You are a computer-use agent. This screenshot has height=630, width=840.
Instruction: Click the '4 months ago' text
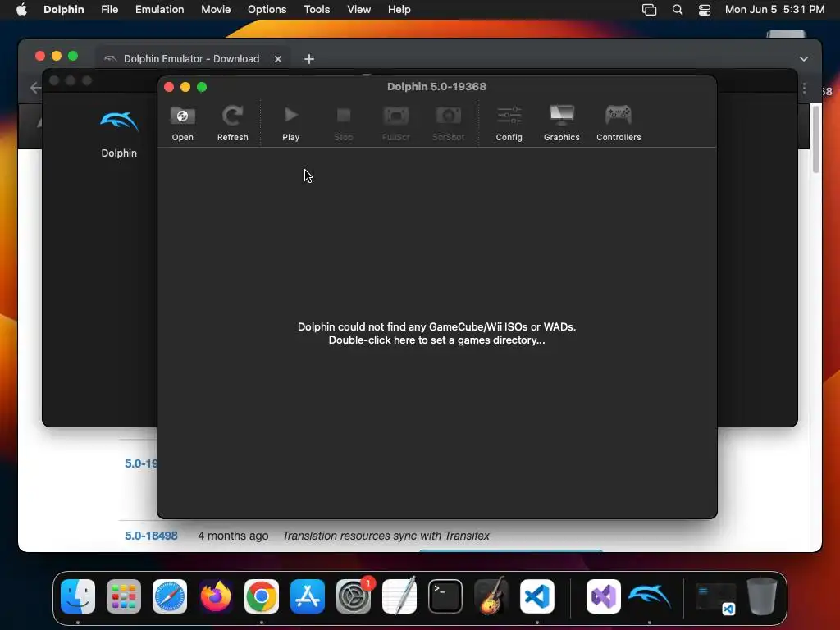[x=233, y=536]
